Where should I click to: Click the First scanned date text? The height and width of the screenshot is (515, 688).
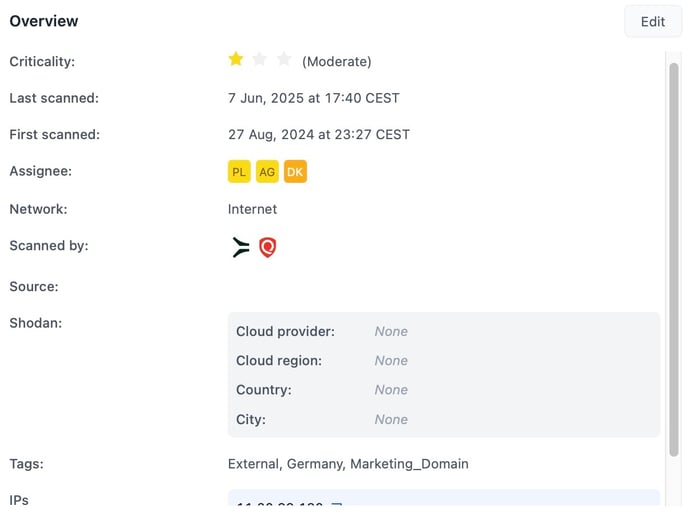click(x=319, y=134)
